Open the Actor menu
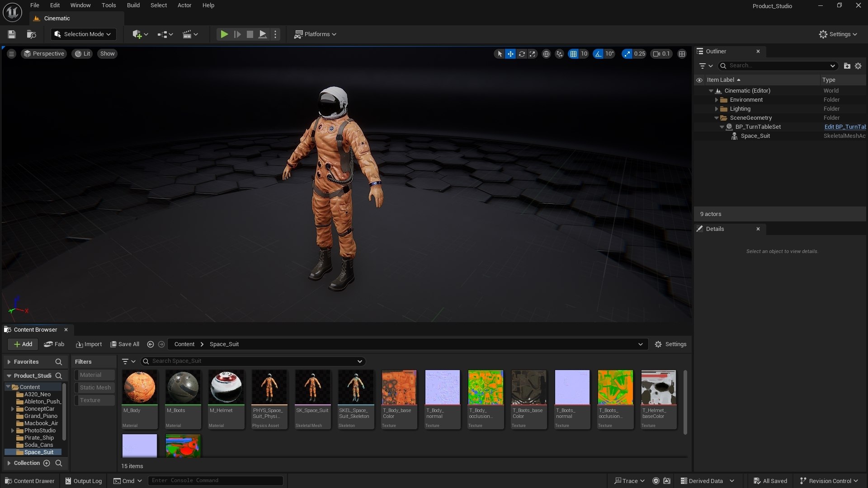The width and height of the screenshot is (868, 488). pos(184,5)
